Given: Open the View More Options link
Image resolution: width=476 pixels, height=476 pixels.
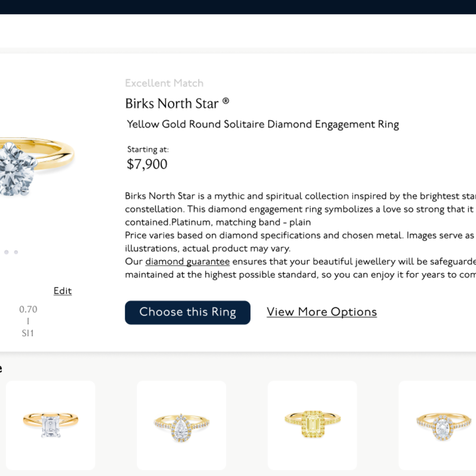Looking at the screenshot, I should (x=322, y=312).
